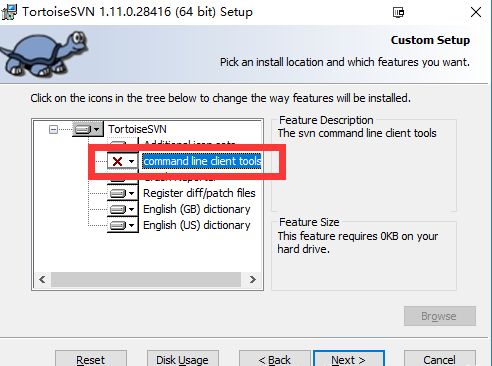
Task: Collapse the TortoiseSVN tree node
Action: point(53,129)
